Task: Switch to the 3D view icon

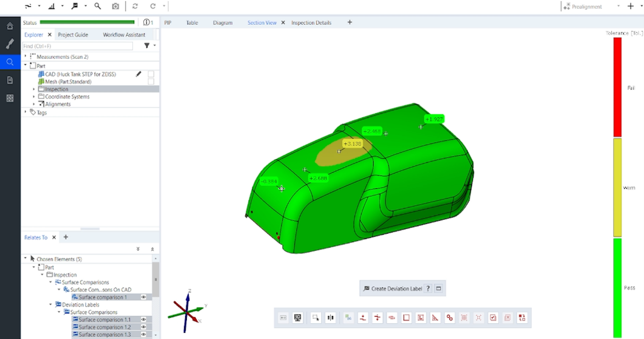Action: click(298, 318)
